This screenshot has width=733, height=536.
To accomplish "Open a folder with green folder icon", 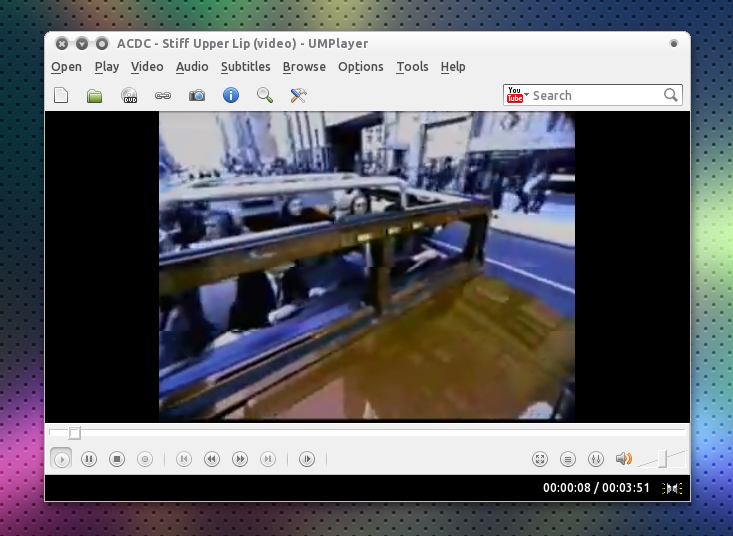I will pyautogui.click(x=94, y=96).
